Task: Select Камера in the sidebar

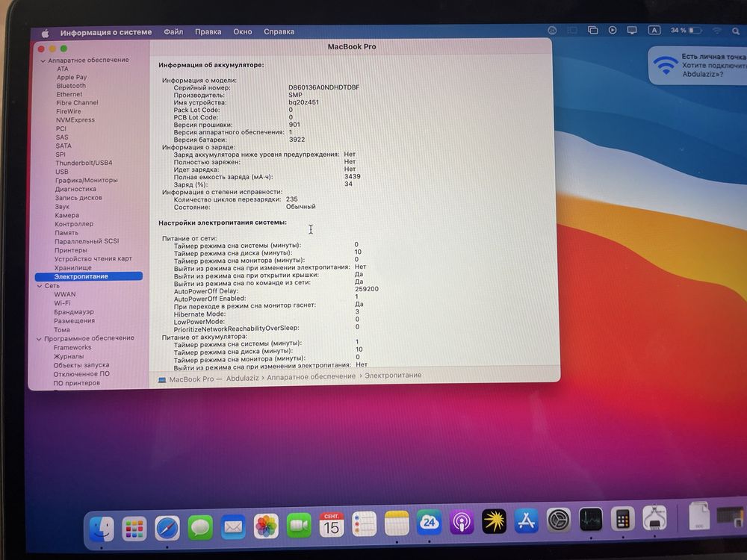Action: coord(66,215)
